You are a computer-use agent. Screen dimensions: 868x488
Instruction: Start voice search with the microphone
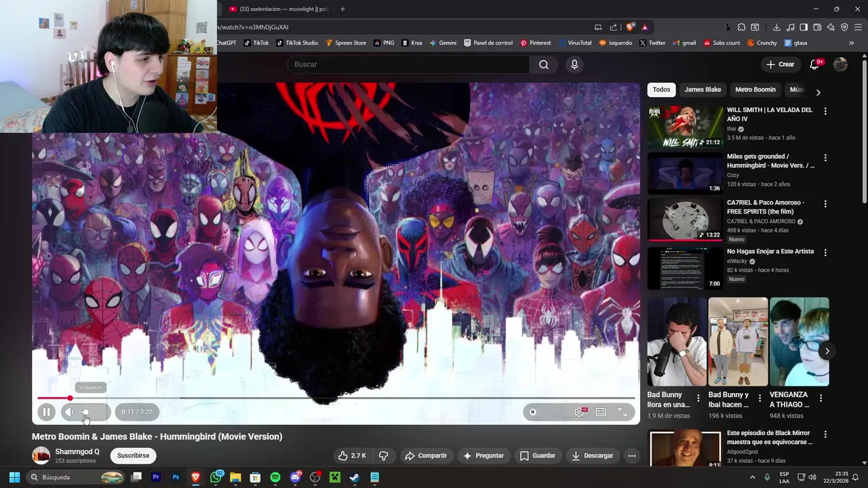[x=574, y=64]
